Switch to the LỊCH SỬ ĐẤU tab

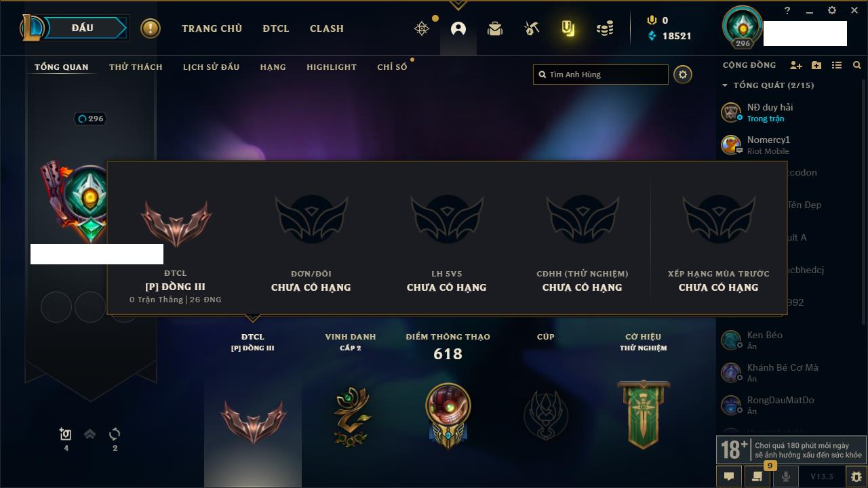pyautogui.click(x=211, y=67)
